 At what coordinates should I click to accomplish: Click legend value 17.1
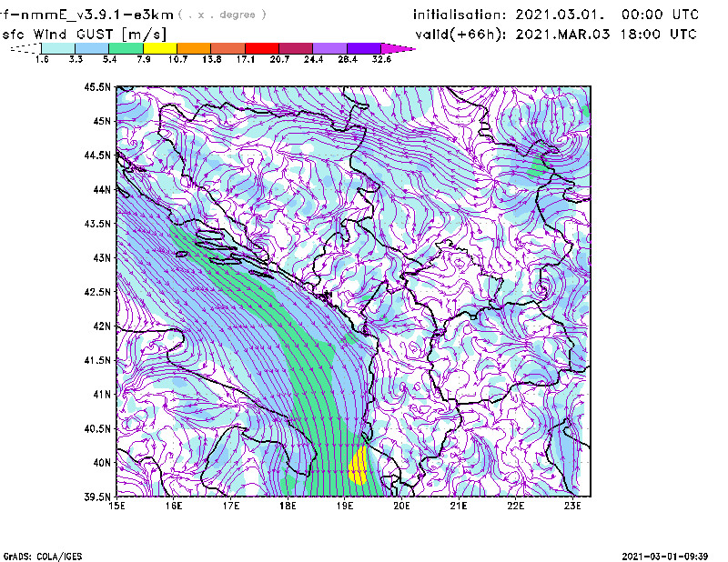pos(246,59)
